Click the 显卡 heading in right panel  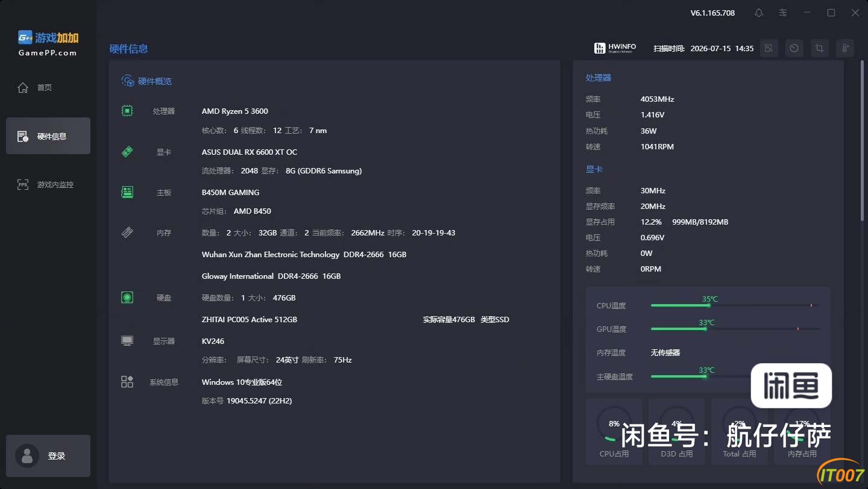click(594, 169)
